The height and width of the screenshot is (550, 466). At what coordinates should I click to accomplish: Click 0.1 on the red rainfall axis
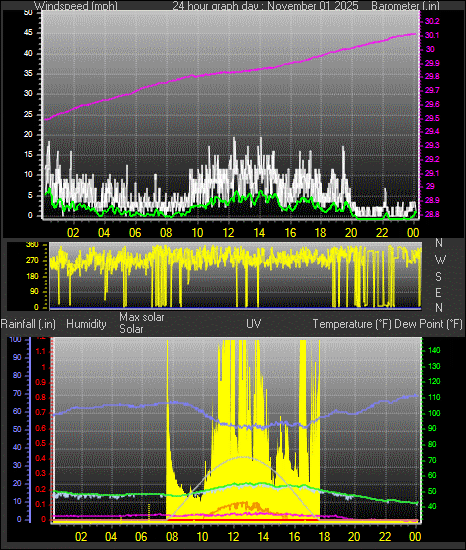pos(41,504)
